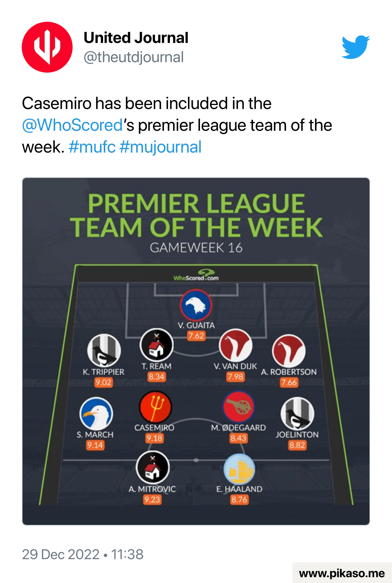The height and width of the screenshot is (583, 392).
Task: Open the #mujournal hashtag
Action: 160,147
